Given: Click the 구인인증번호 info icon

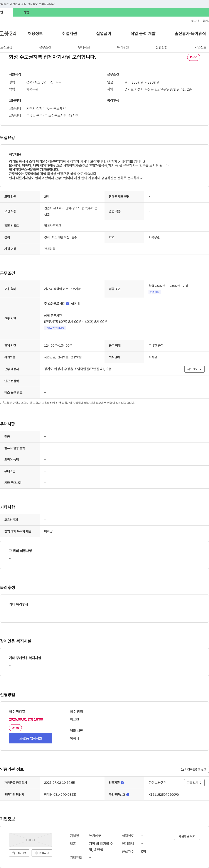Looking at the screenshot, I should (x=128, y=795).
